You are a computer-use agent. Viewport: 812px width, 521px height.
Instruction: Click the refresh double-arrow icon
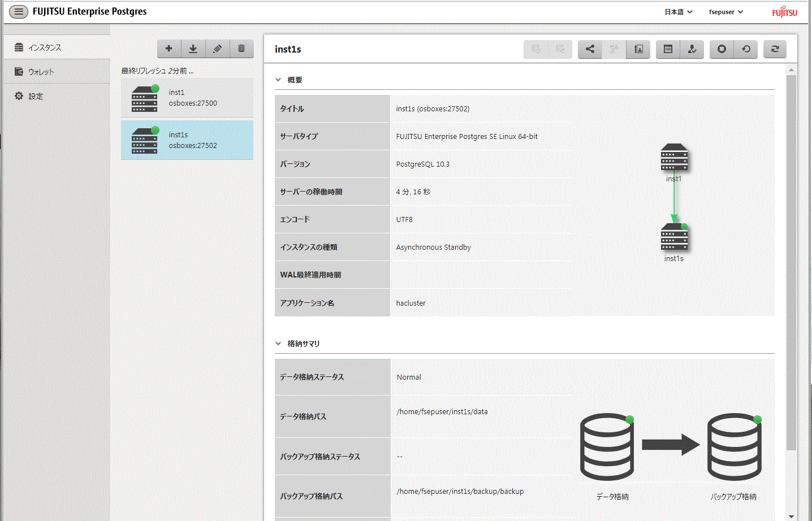click(x=775, y=49)
